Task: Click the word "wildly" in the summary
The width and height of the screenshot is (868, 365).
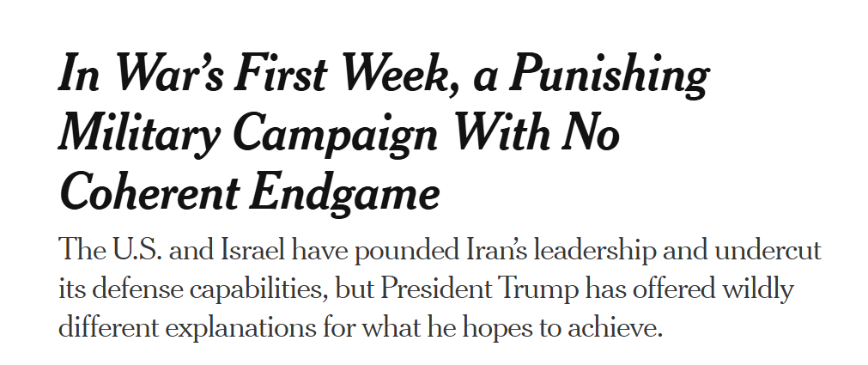Action: tap(744, 289)
